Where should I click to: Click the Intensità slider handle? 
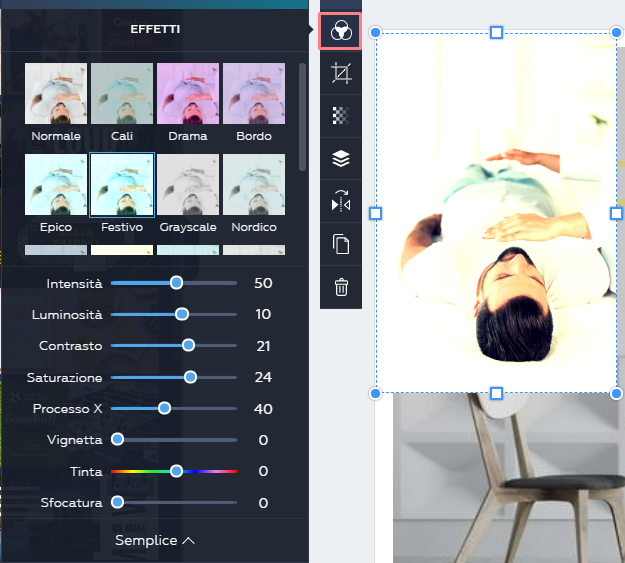[x=176, y=283]
